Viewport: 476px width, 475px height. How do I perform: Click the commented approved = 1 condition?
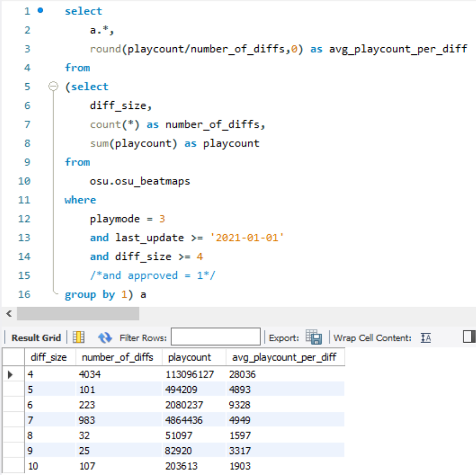tap(153, 275)
